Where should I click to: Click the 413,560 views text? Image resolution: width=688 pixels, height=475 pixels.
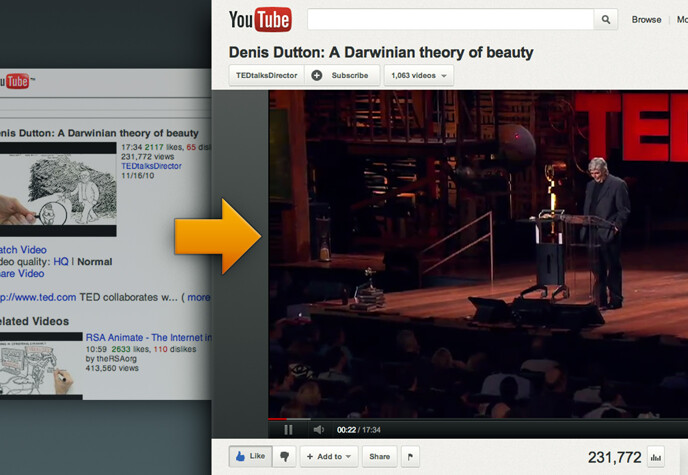(112, 368)
